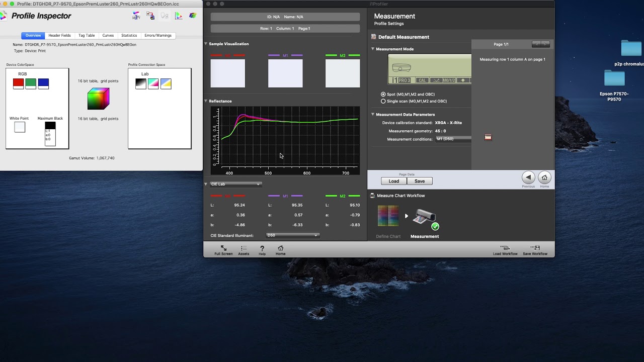
Task: Click the round Home button beside Previous
Action: 544,177
